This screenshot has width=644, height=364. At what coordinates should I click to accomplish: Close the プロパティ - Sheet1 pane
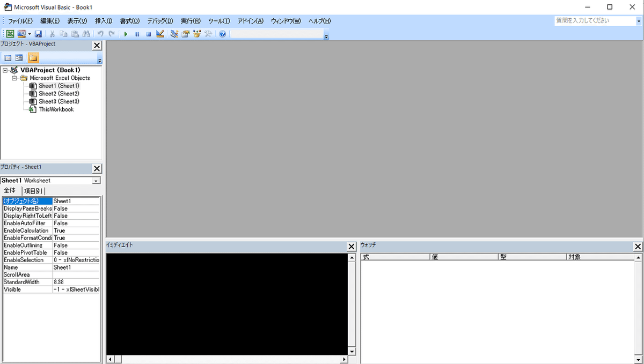[97, 168]
